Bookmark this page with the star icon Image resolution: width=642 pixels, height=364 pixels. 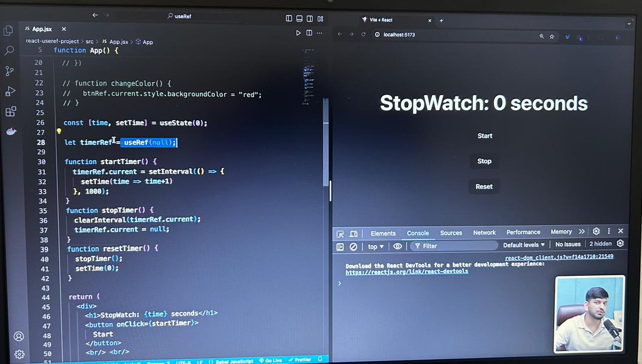(x=552, y=36)
